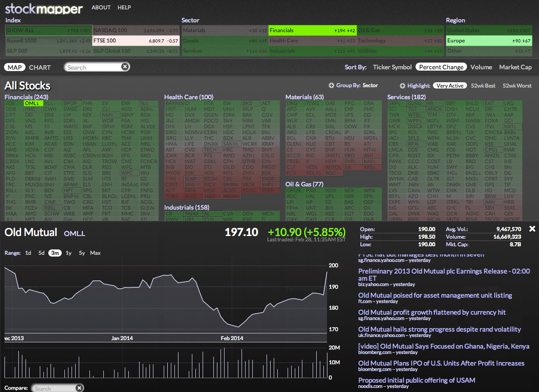Image resolution: width=539 pixels, height=392 pixels.
Task: Click the Industrials (158) group heading
Action: [x=187, y=207]
